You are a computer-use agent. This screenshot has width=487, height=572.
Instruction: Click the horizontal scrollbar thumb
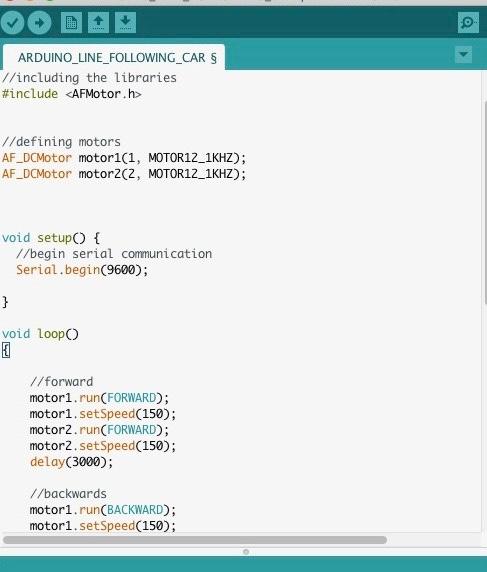(x=195, y=540)
